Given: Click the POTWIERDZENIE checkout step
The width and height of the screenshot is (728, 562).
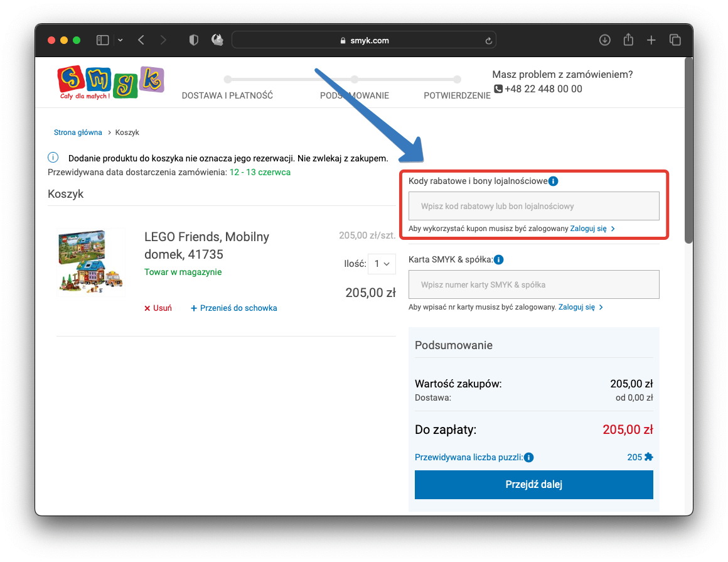Looking at the screenshot, I should click(457, 95).
